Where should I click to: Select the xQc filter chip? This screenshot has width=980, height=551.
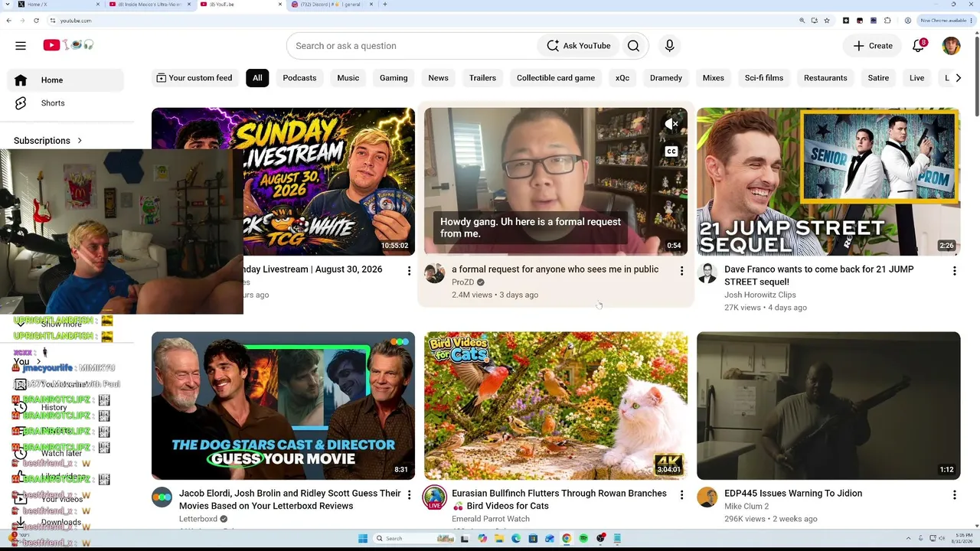point(622,78)
